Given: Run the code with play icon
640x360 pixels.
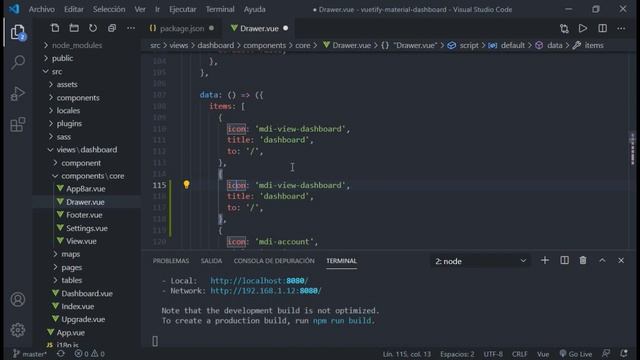Looking at the screenshot, I should 583,28.
